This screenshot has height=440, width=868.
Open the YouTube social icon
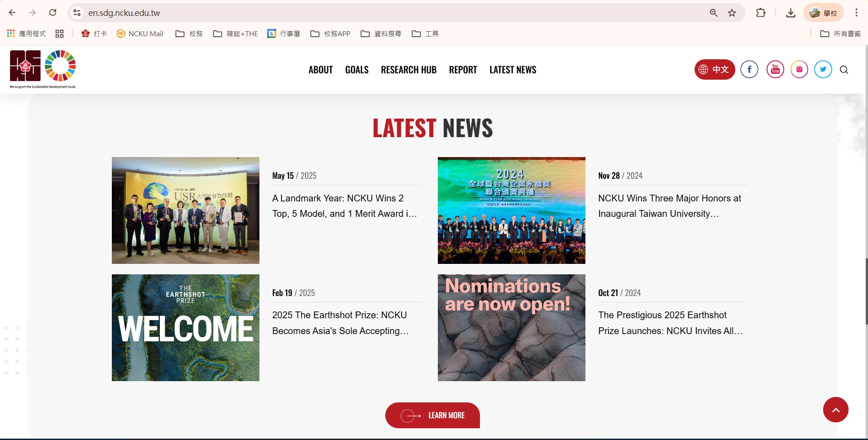click(x=775, y=69)
